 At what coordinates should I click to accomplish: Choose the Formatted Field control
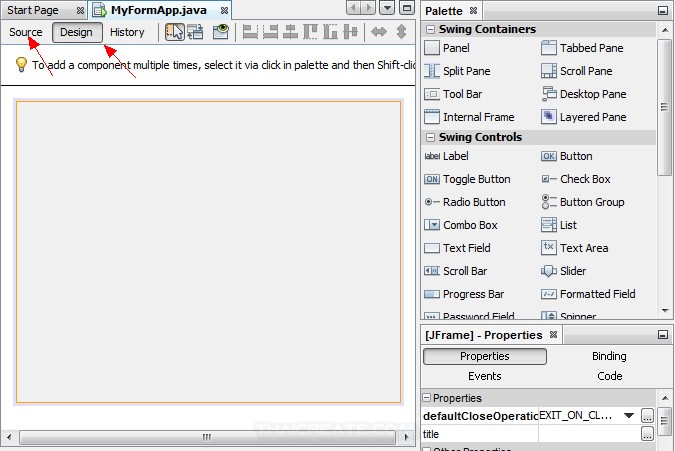click(x=588, y=294)
